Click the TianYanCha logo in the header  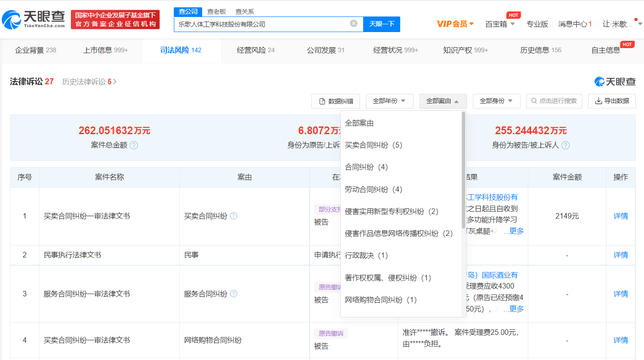33,20
